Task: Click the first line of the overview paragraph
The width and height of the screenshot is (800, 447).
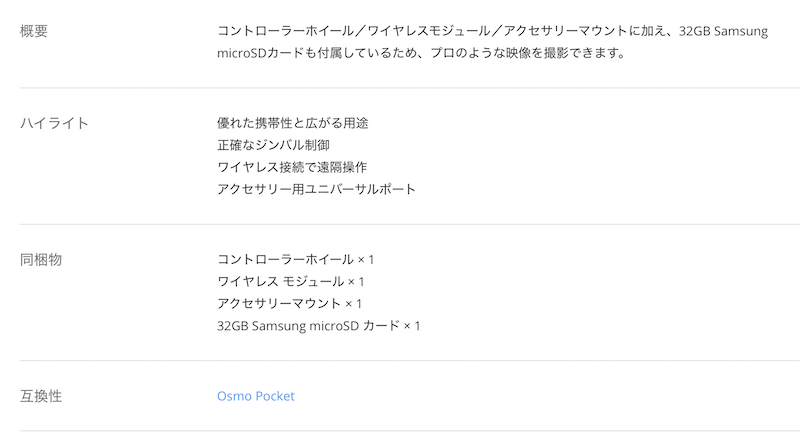Action: (492, 31)
